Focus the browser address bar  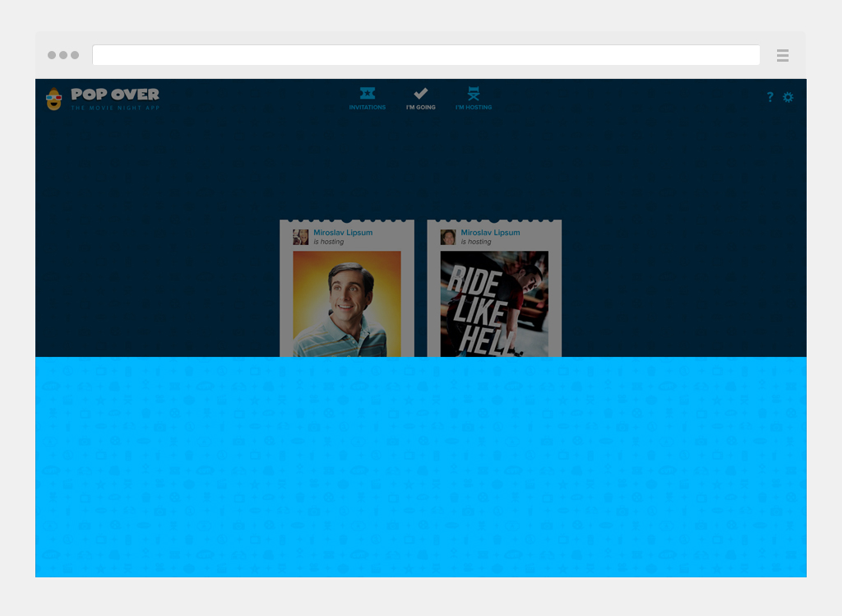click(x=426, y=55)
